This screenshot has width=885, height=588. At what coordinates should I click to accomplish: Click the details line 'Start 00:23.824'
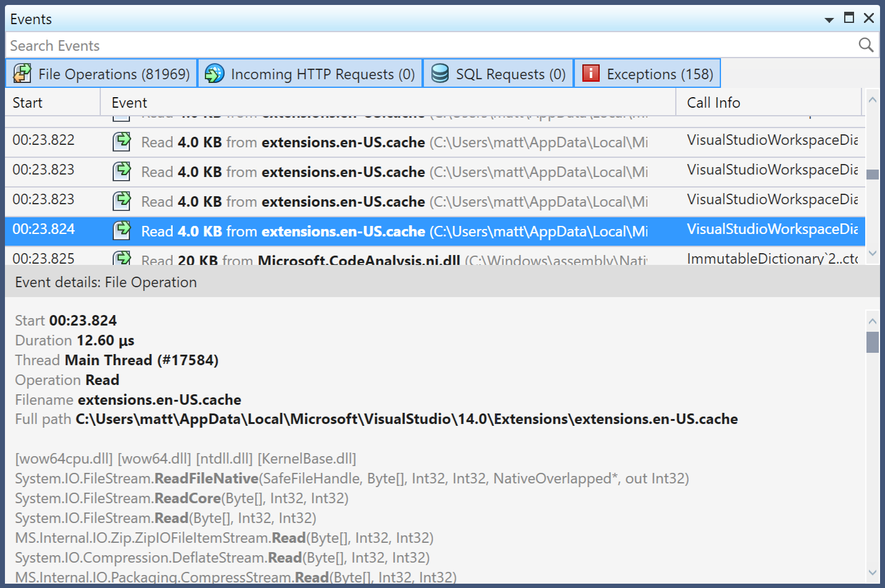coord(66,321)
